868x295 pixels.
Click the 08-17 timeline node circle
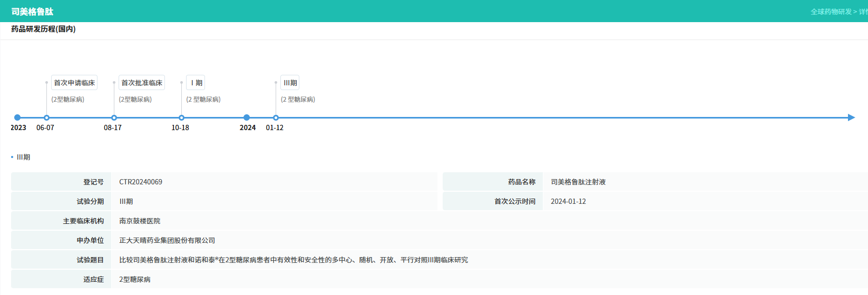[x=114, y=118]
